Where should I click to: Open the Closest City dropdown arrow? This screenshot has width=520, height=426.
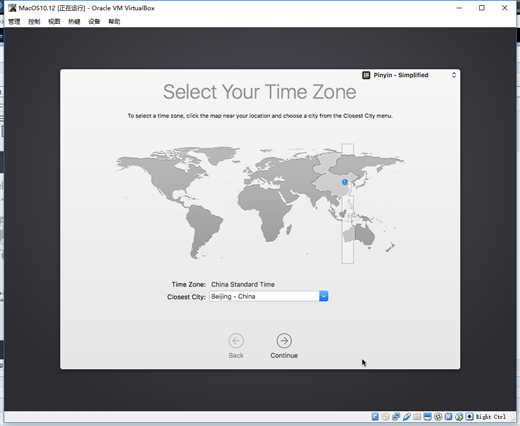coord(324,296)
